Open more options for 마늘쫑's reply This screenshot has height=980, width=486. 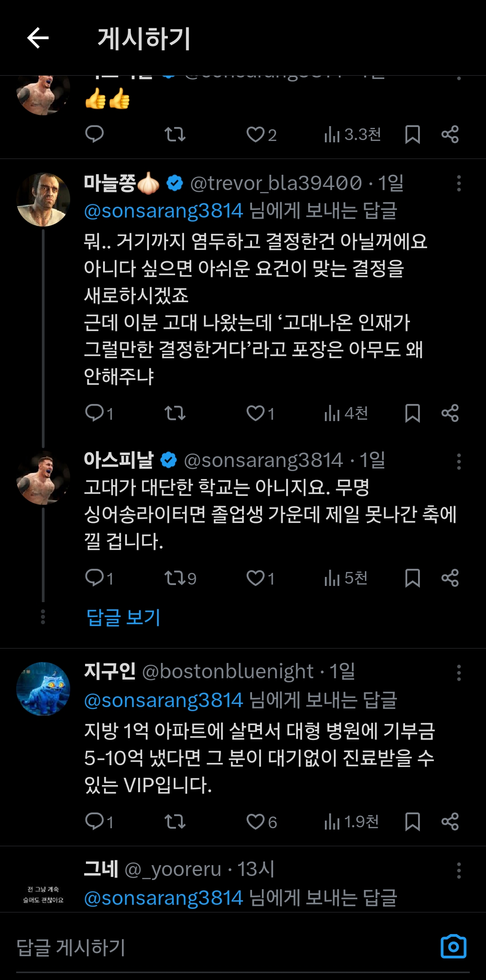pyautogui.click(x=459, y=183)
